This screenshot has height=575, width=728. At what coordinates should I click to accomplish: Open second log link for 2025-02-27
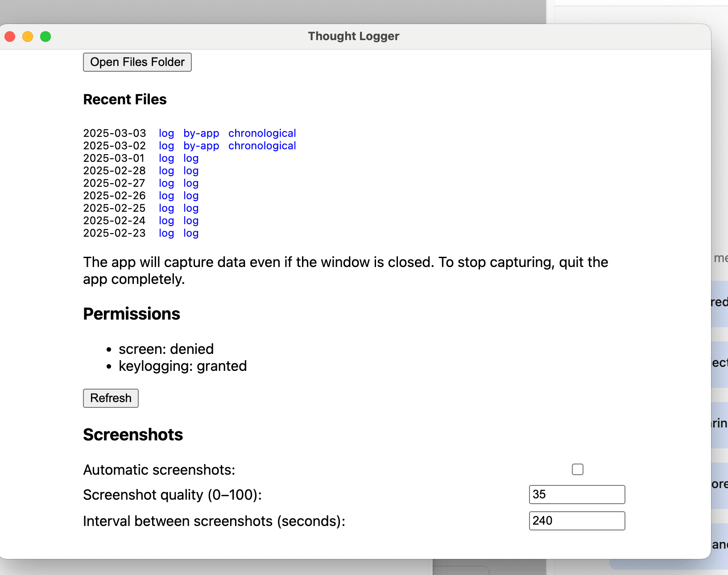[191, 183]
